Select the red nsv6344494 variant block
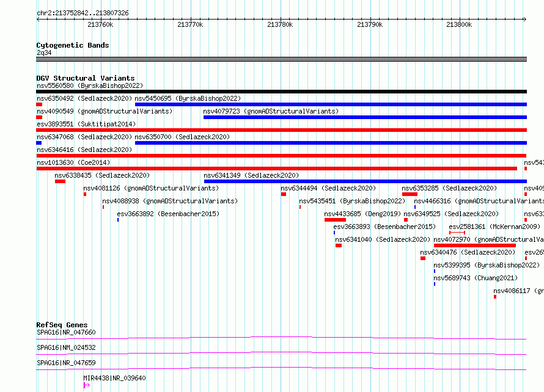Viewport: 544px width, 392px height. 284,194
